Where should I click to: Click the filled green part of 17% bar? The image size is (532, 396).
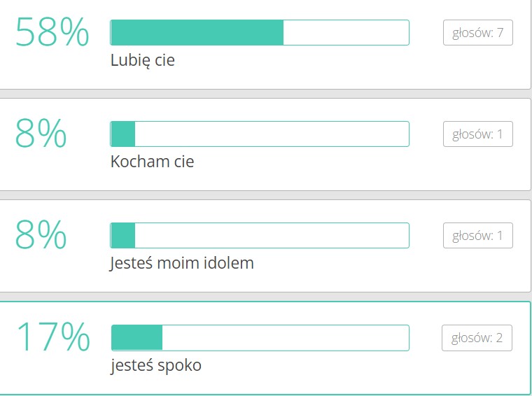pos(137,337)
